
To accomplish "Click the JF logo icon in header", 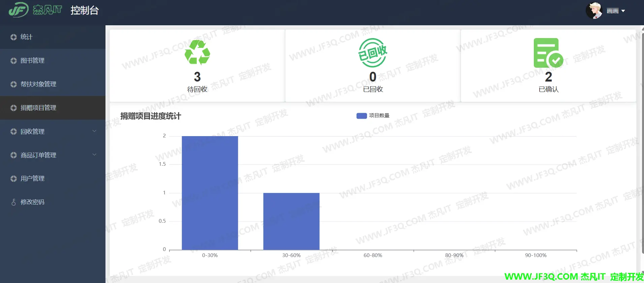I will 19,10.
